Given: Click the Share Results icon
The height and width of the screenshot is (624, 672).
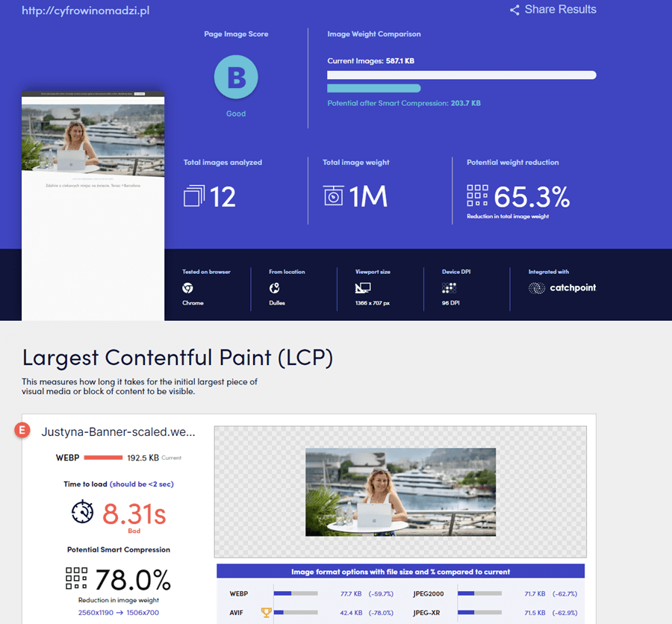Looking at the screenshot, I should pyautogui.click(x=514, y=10).
